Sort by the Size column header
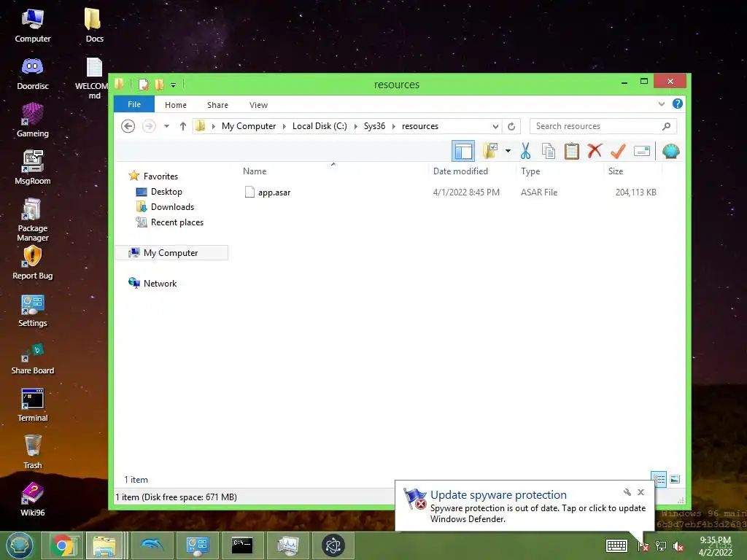Viewport: 747px width, 560px height. point(616,171)
